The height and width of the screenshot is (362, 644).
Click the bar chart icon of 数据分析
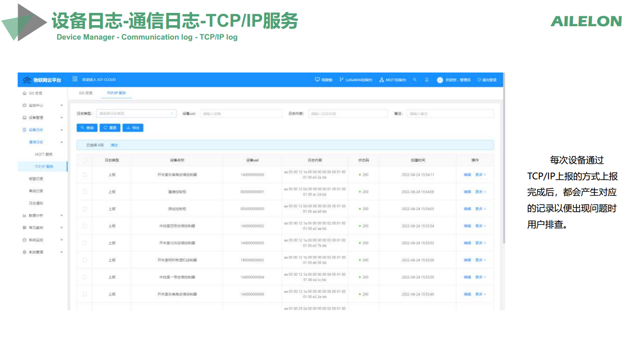coord(25,216)
